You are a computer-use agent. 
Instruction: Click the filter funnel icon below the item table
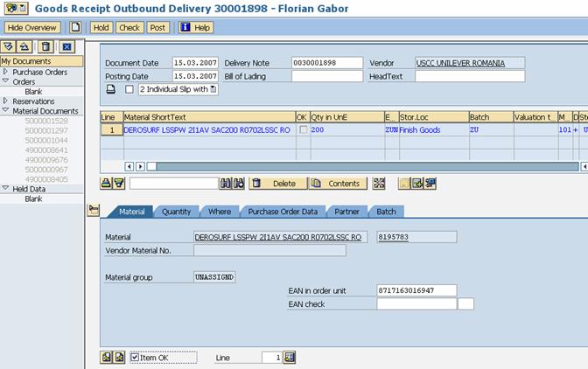pos(119,184)
